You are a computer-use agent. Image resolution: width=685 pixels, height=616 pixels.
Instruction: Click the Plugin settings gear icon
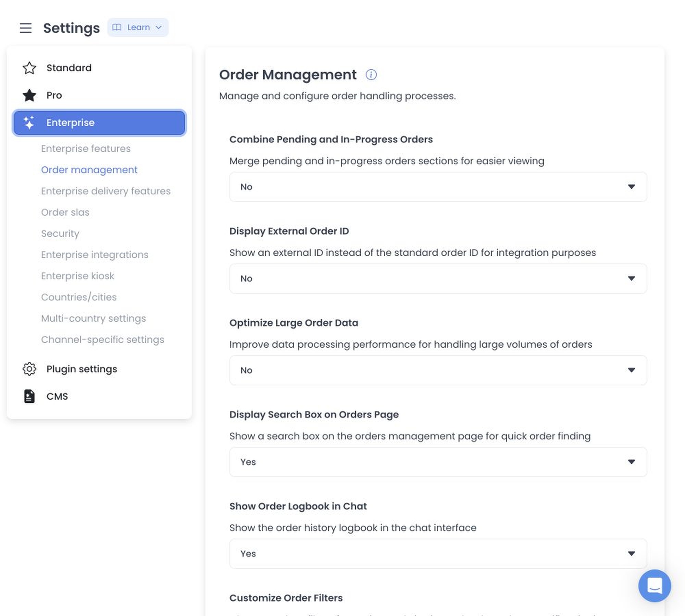pos(29,369)
